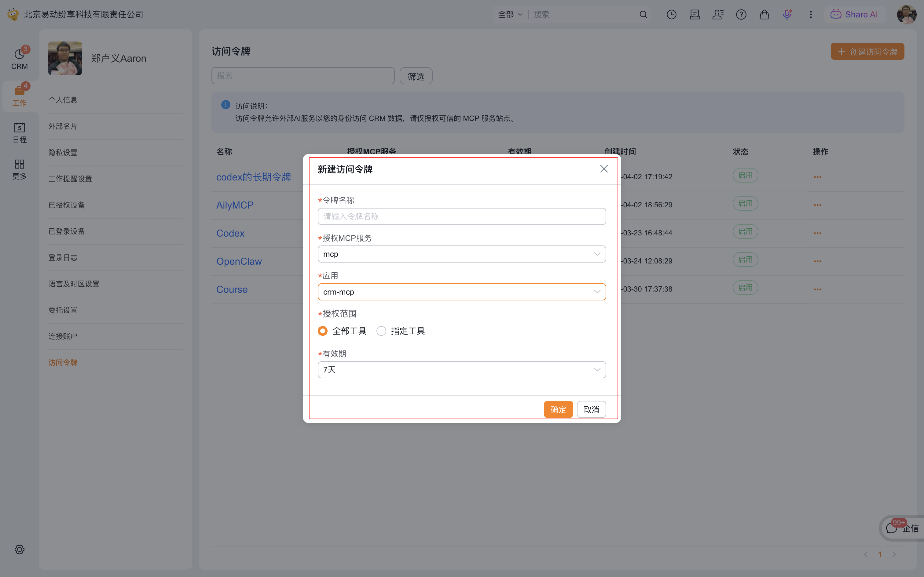Expand the 有效期 dropdown showing 7天
Viewport: 924px width, 577px height.
461,370
